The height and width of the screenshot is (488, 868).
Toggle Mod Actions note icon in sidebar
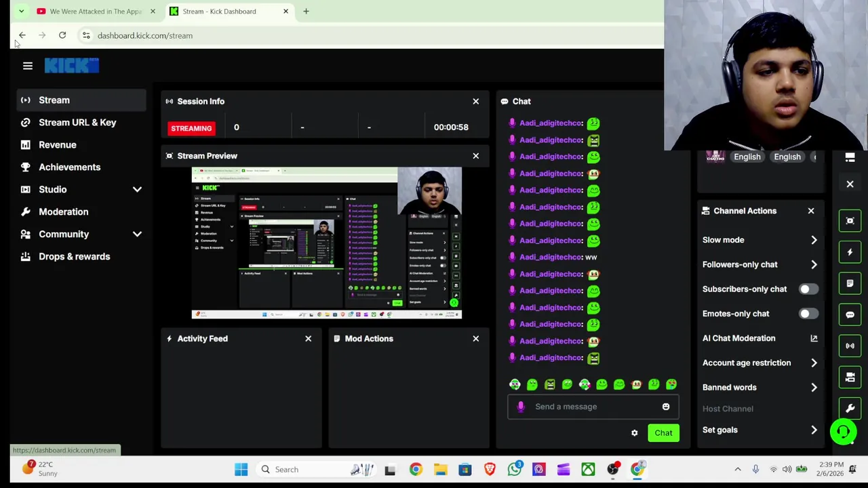(850, 283)
